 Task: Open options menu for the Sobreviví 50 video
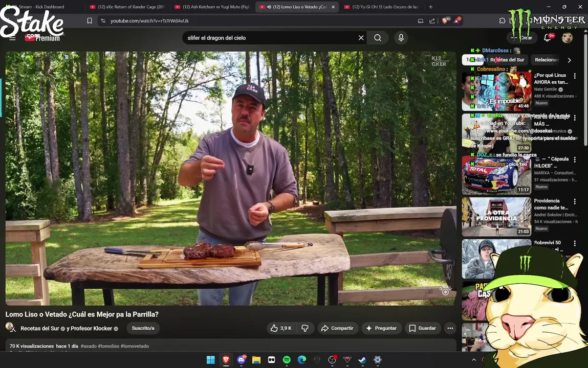(x=575, y=243)
